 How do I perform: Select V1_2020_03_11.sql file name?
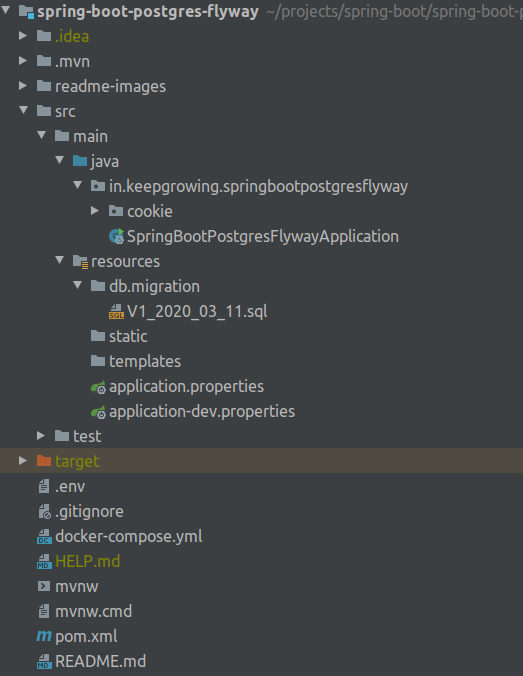tap(197, 312)
